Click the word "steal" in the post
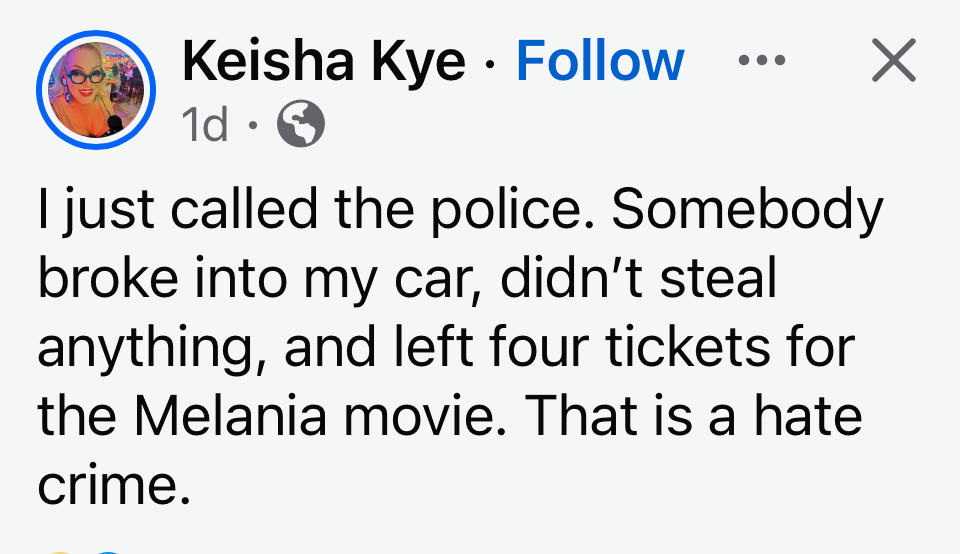The image size is (960, 554). click(x=722, y=278)
